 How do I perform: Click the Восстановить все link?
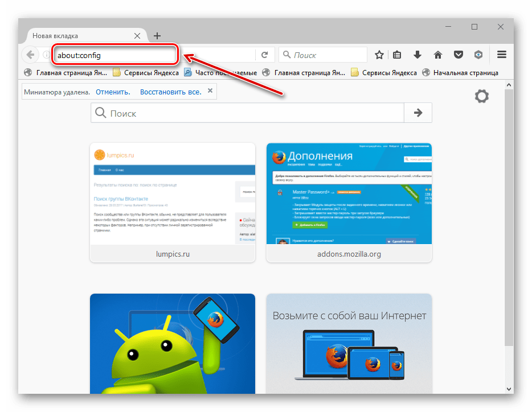pyautogui.click(x=171, y=92)
